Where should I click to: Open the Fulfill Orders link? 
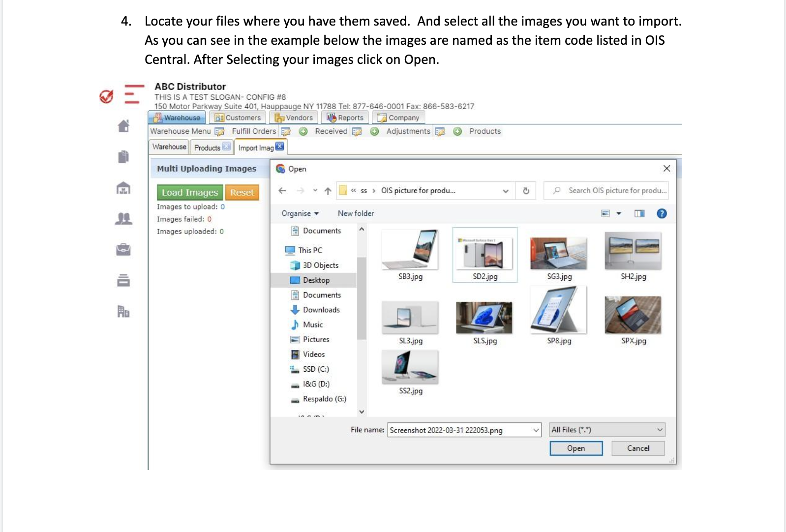(254, 131)
